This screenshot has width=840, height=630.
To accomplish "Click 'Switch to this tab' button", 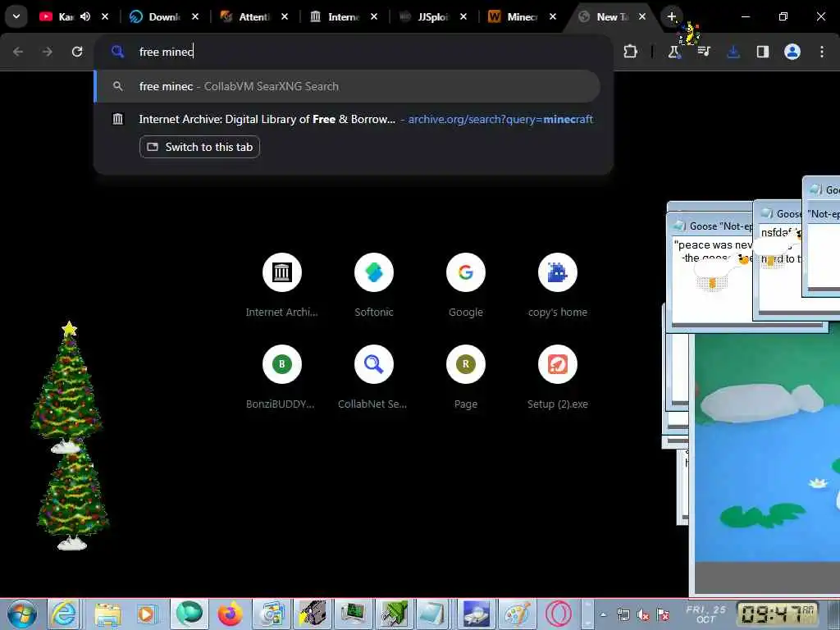I will pos(200,147).
